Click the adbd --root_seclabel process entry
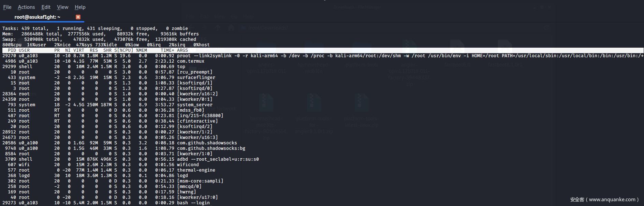 (x=218, y=159)
